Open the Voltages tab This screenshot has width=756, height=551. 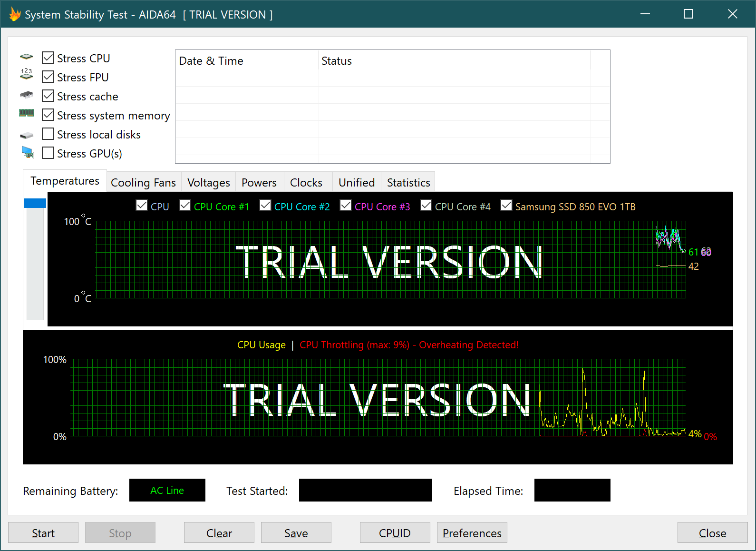pos(208,183)
